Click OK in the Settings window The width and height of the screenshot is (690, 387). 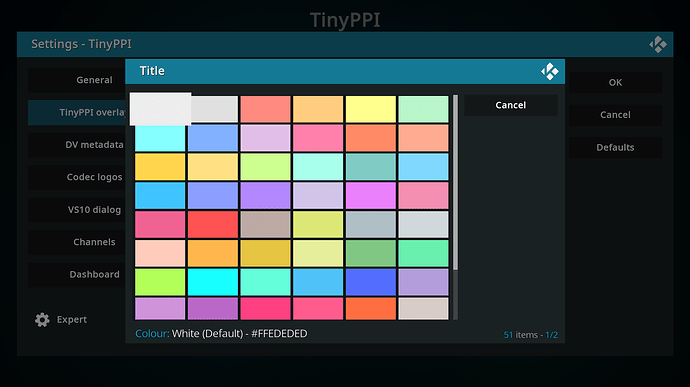pos(615,82)
